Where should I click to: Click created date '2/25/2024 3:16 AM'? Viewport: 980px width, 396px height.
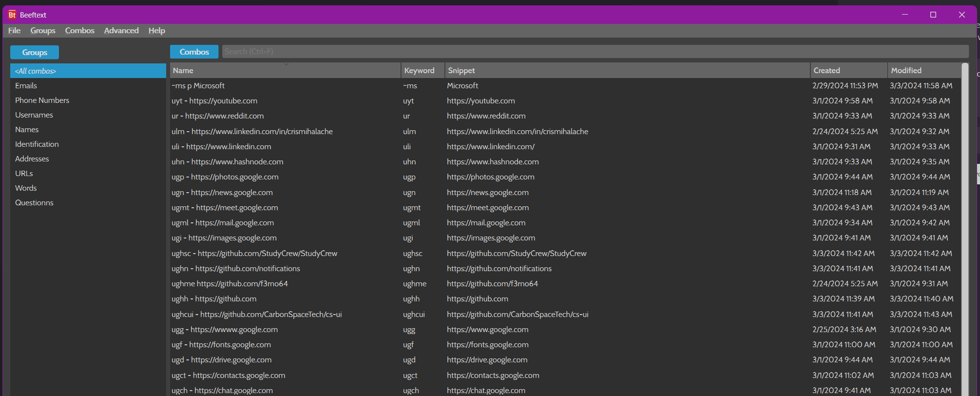click(x=844, y=329)
